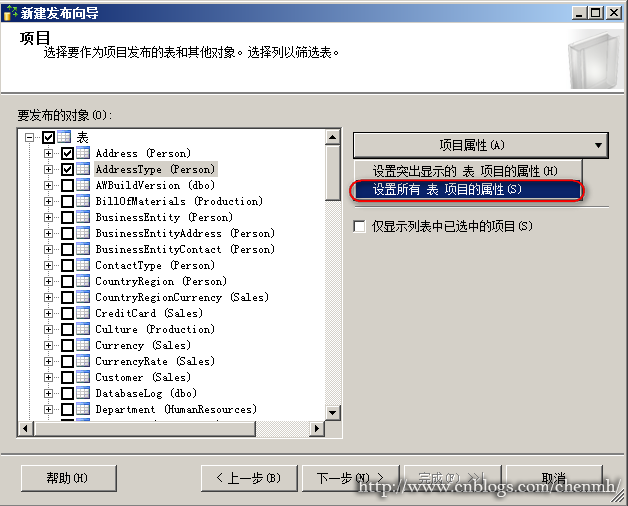Click the table icon for Customer (Sales)

pos(84,378)
